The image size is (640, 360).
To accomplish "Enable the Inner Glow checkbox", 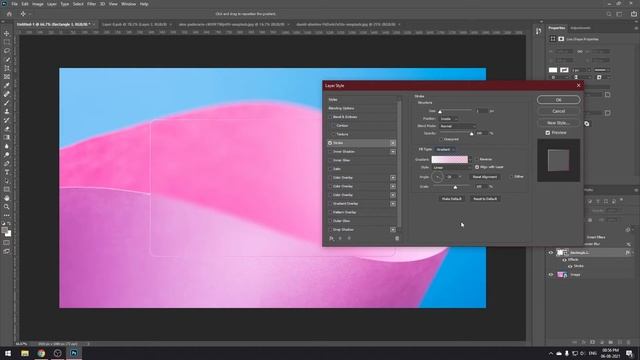I will pyautogui.click(x=330, y=160).
